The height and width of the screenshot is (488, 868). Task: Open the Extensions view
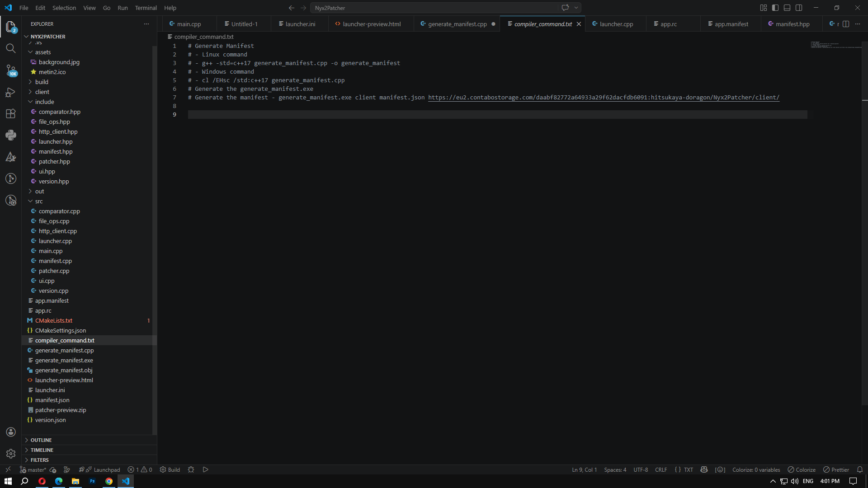pos(11,113)
